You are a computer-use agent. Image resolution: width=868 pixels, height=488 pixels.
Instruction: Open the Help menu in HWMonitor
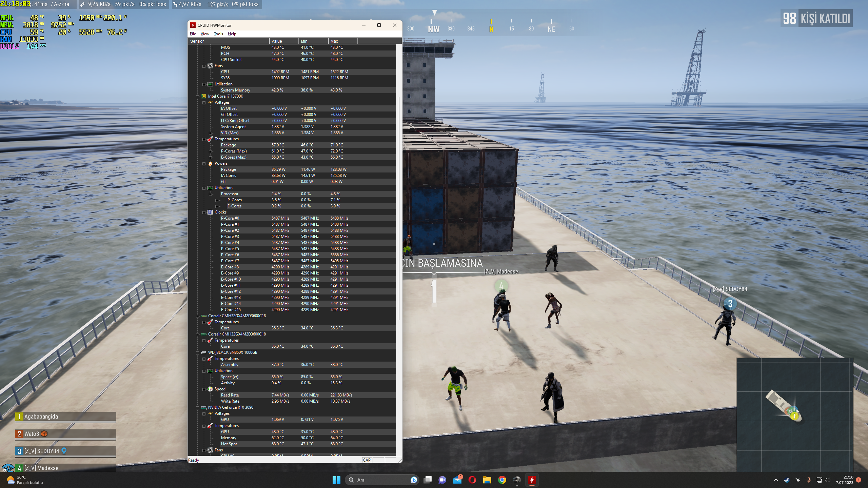pos(232,34)
